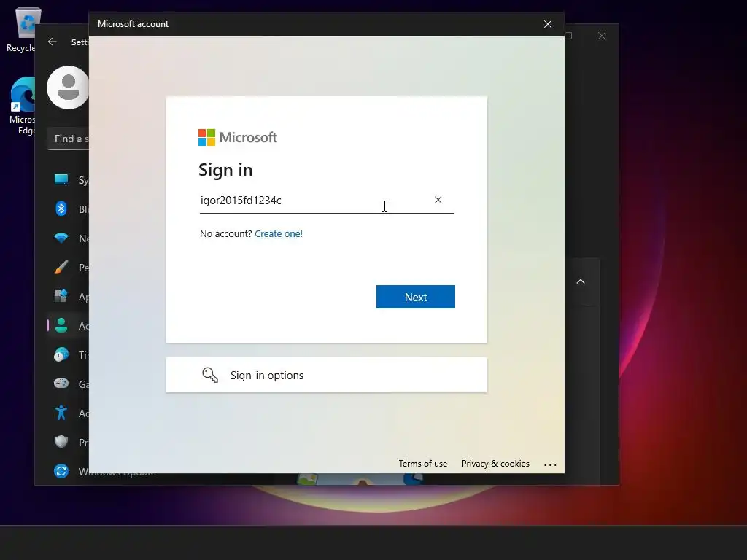Click the Create one! link

(279, 234)
